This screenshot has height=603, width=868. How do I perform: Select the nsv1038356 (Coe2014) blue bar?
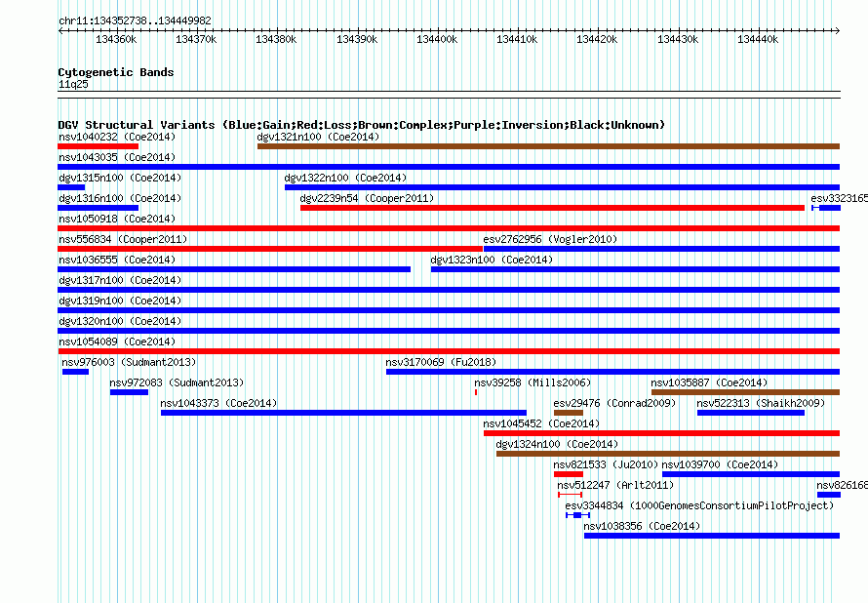[712, 536]
